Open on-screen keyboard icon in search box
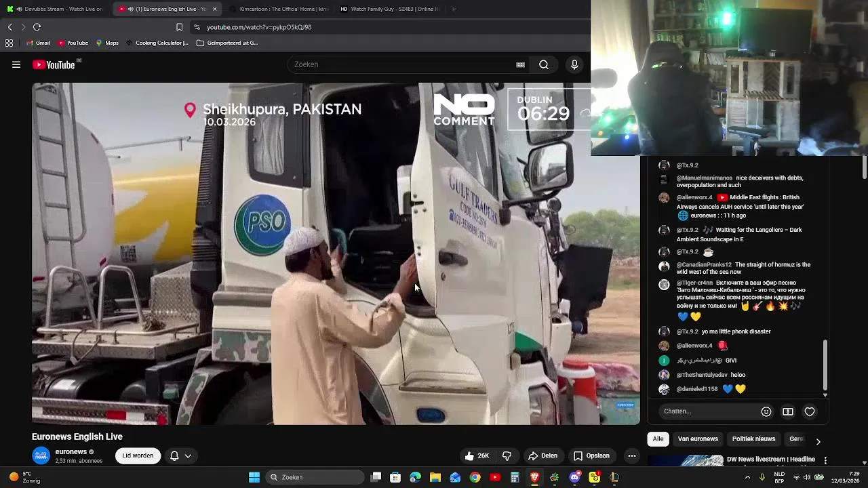This screenshot has height=488, width=868. [520, 65]
